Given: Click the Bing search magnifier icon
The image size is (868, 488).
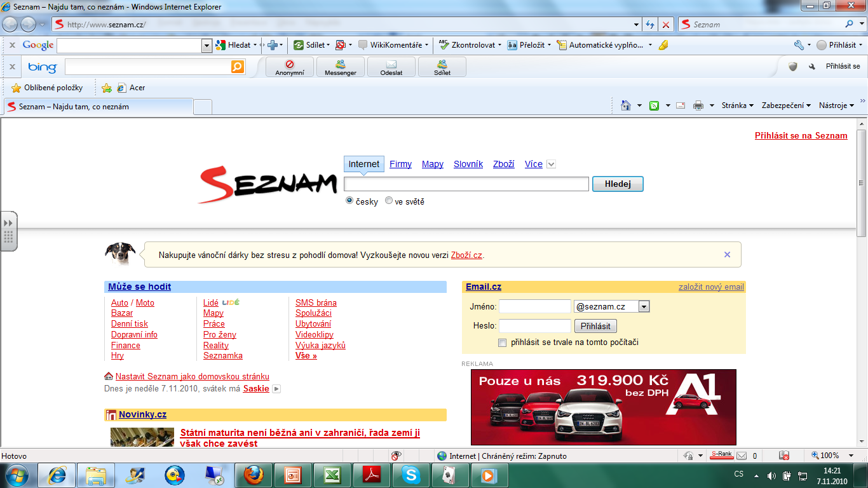Looking at the screenshot, I should tap(238, 67).
